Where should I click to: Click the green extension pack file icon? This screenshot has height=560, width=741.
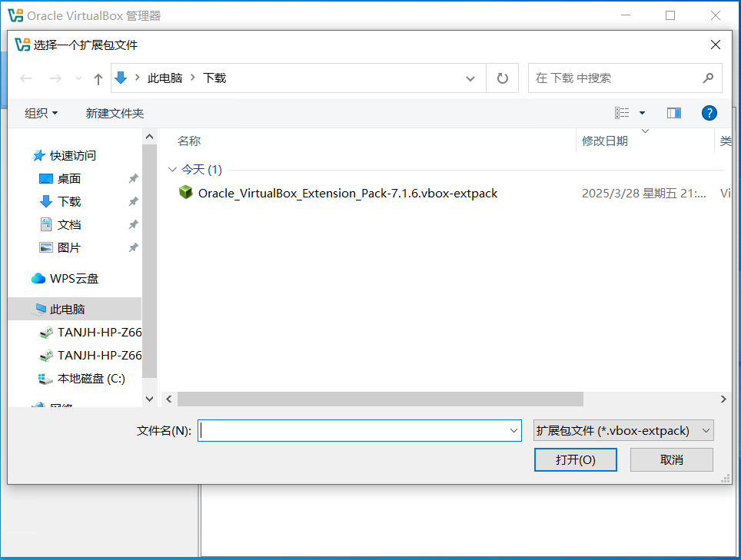tap(186, 192)
